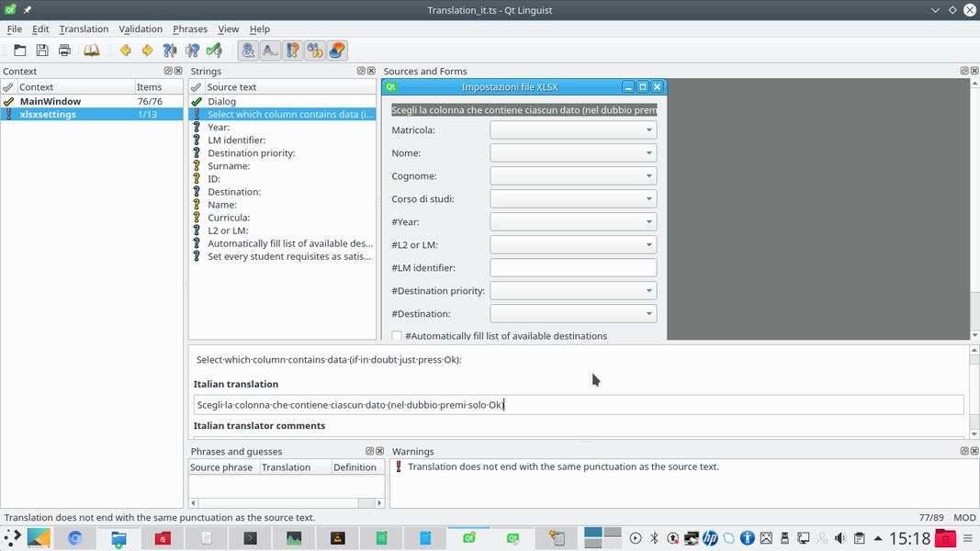Select the Curricula: string
980x551 pixels.
pos(283,218)
